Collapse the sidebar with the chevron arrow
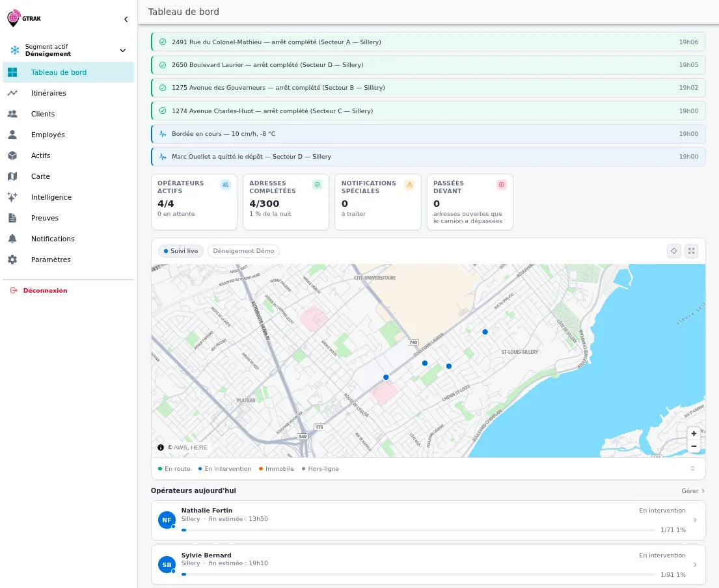 tap(126, 20)
